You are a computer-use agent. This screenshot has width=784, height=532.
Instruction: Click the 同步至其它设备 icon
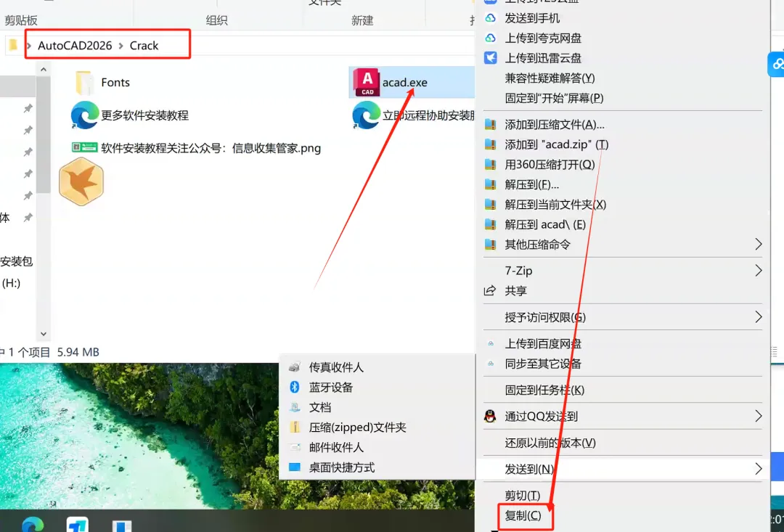(x=491, y=364)
